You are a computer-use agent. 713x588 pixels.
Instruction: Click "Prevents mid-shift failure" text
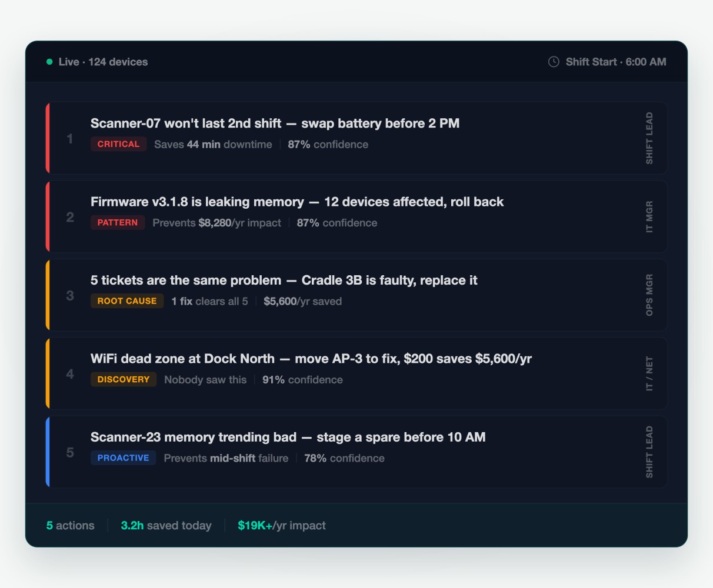pyautogui.click(x=226, y=458)
